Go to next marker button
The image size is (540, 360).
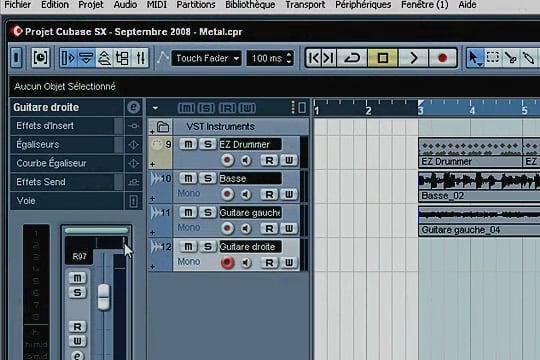coord(329,58)
